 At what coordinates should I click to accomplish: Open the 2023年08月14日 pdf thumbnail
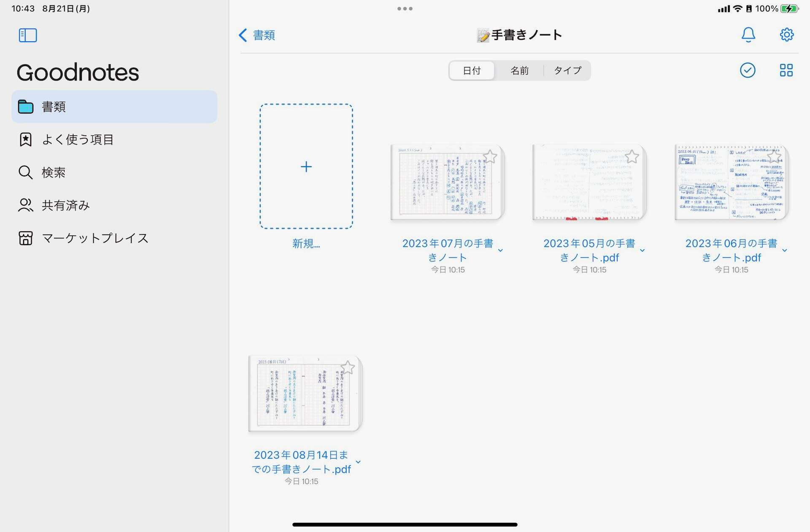pos(305,394)
